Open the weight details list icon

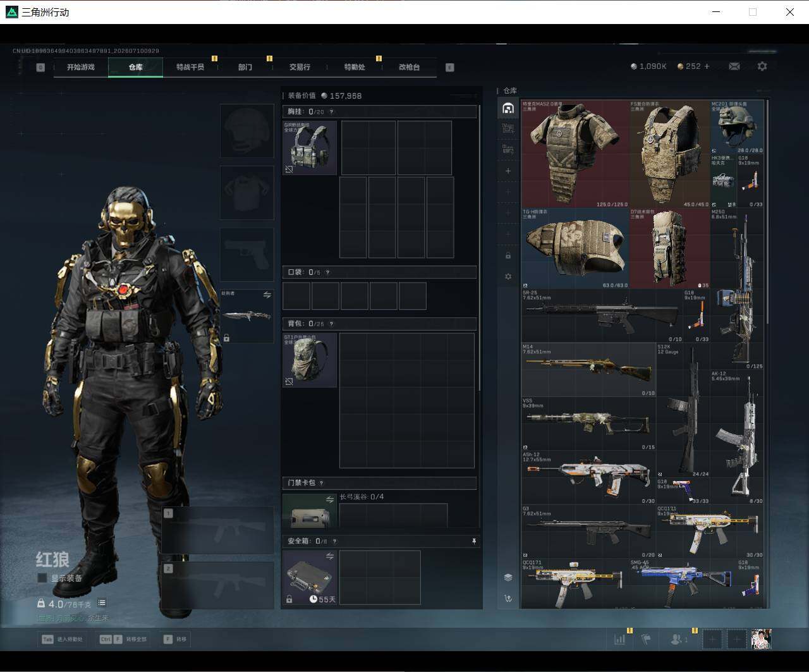(102, 603)
